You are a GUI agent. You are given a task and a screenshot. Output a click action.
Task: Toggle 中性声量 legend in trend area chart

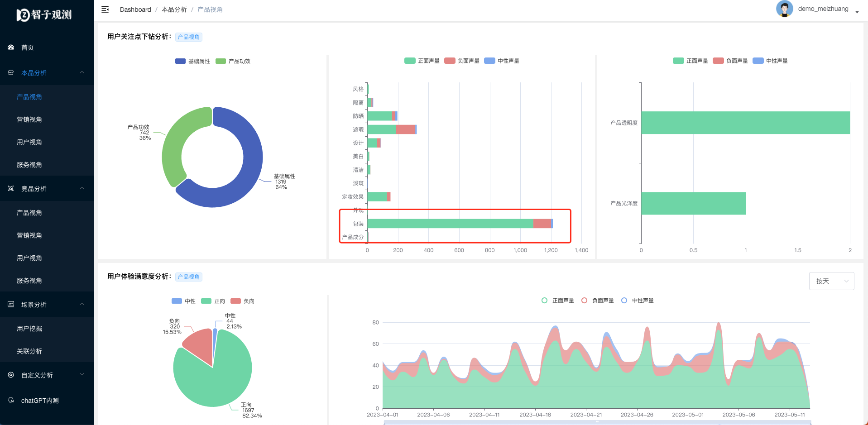(638, 301)
